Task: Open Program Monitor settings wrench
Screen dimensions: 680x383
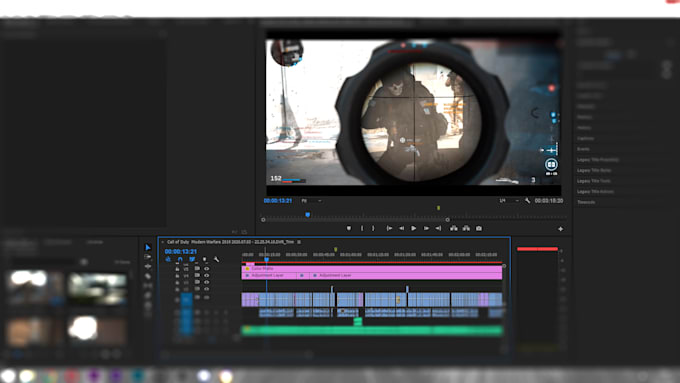Action: 527,200
